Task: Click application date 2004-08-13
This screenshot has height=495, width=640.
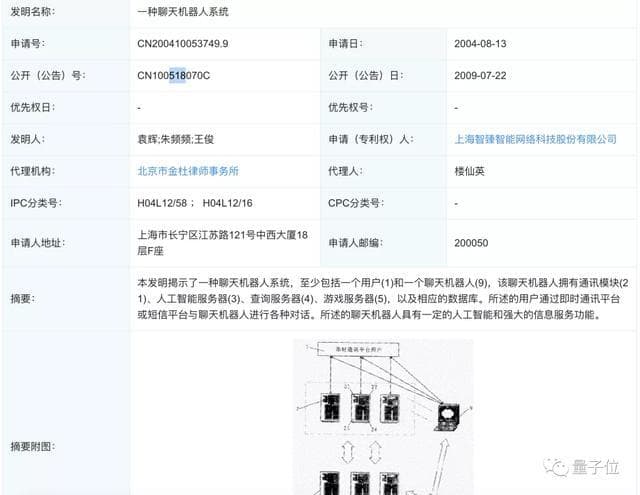Action: pos(480,44)
